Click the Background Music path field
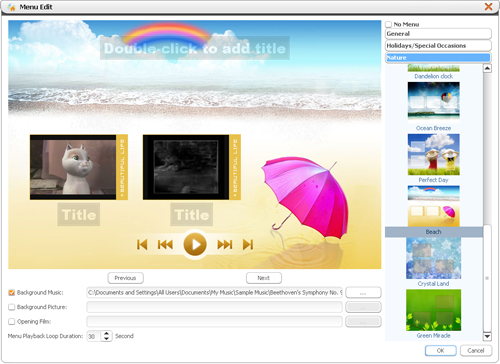The image size is (500, 364). tap(214, 293)
